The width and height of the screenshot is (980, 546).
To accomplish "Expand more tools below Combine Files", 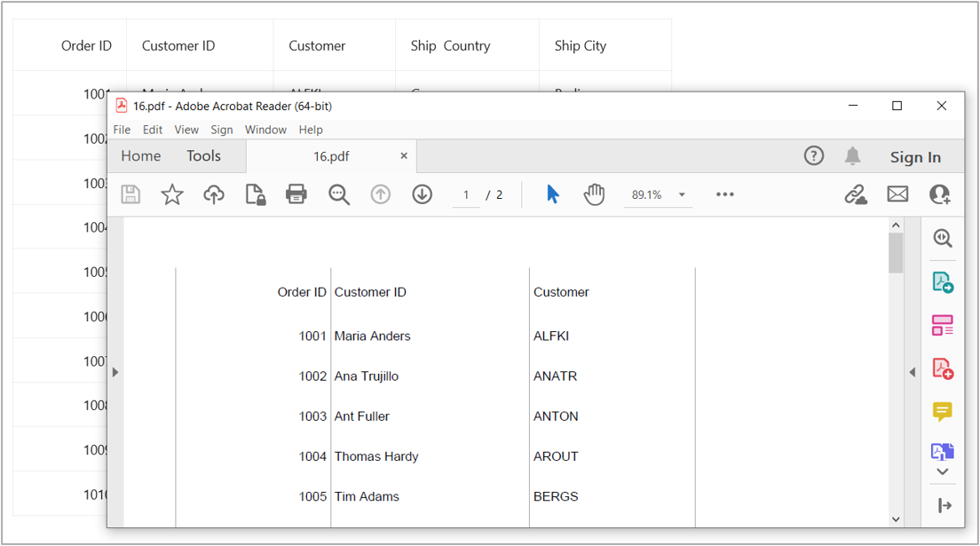I will pyautogui.click(x=942, y=471).
